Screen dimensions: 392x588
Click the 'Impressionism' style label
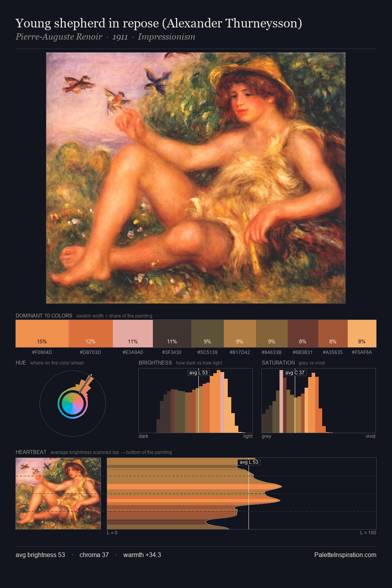[x=167, y=37]
